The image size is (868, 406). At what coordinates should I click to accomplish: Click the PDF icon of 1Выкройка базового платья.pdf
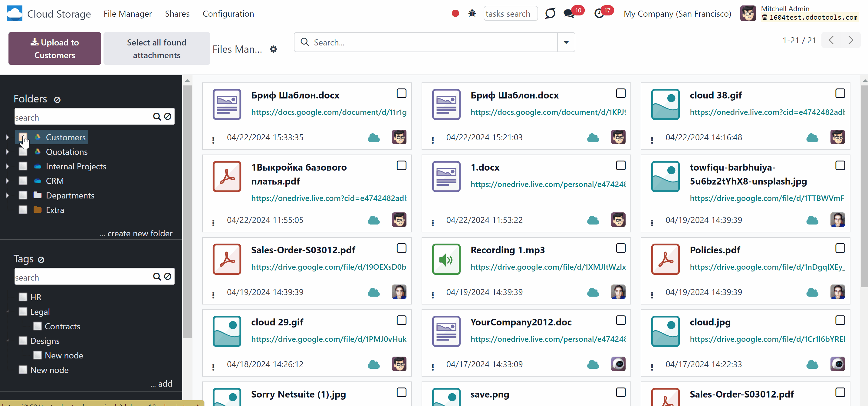pos(227,176)
